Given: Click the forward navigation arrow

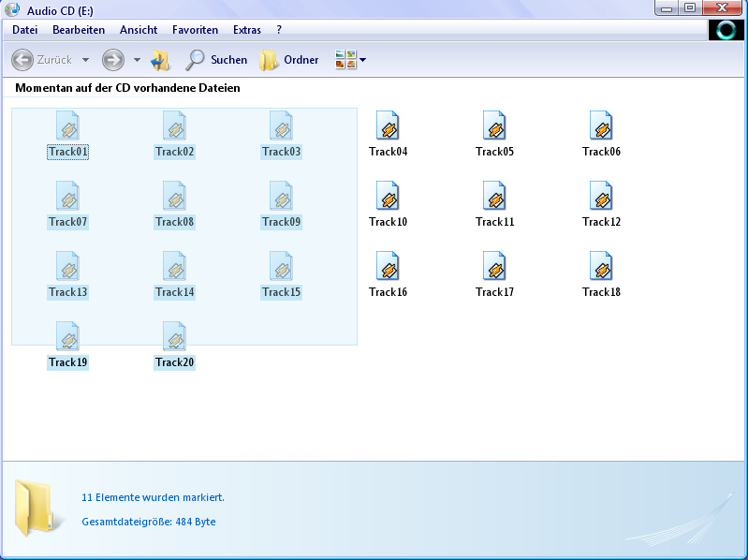Looking at the screenshot, I should click(113, 60).
